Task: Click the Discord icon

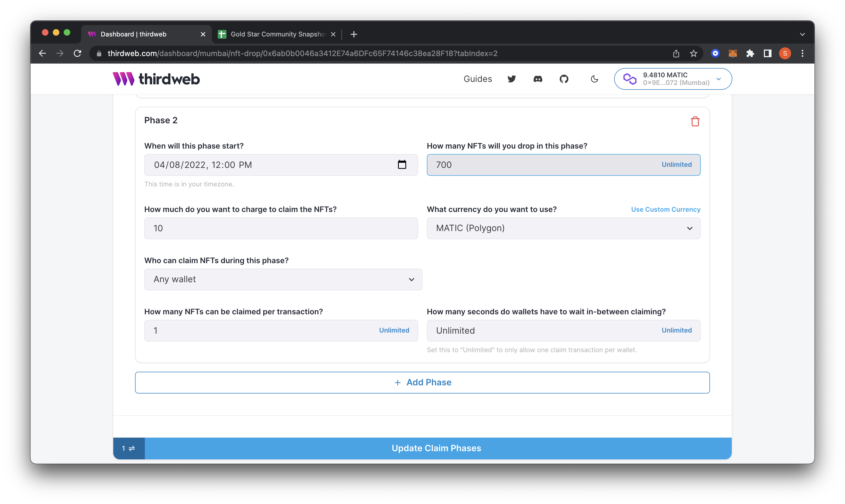Action: [x=538, y=79]
